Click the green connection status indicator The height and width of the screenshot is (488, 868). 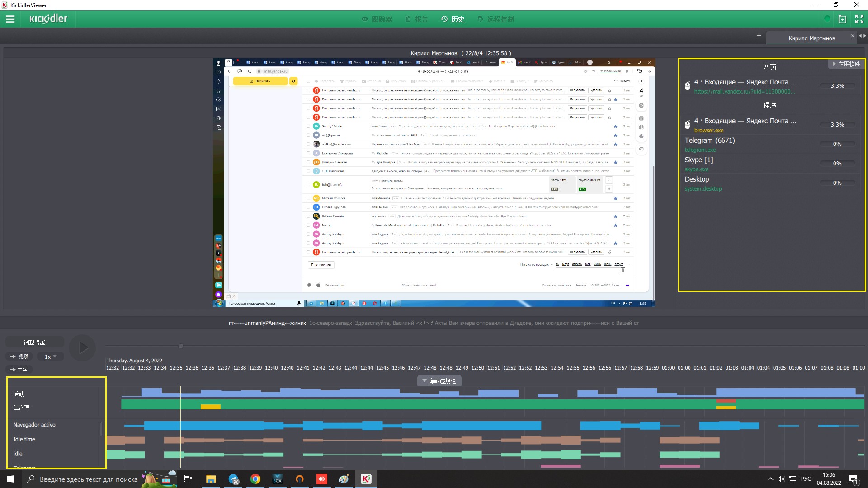(x=827, y=19)
